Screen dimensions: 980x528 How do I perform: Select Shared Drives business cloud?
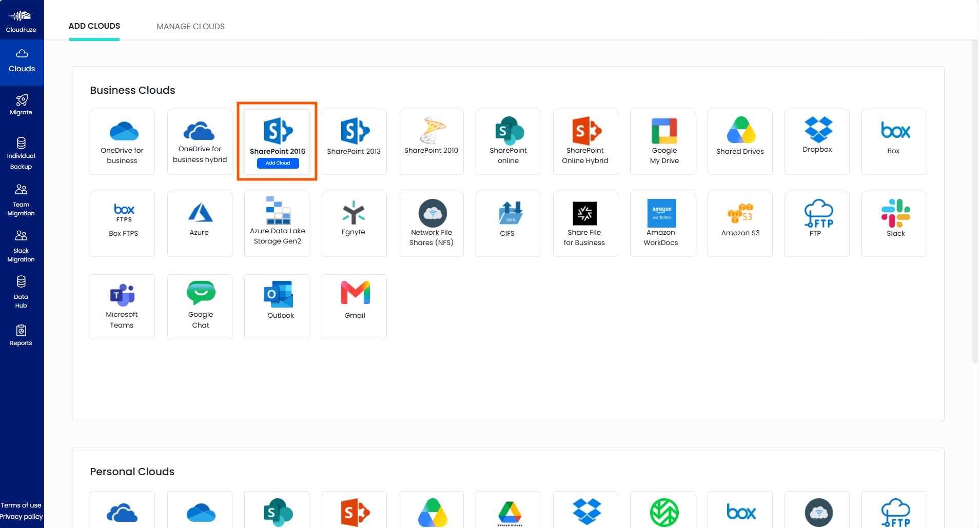click(740, 142)
